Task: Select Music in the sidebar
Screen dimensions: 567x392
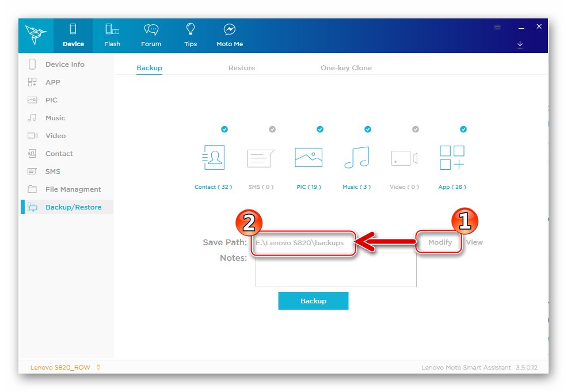Action: tap(67, 118)
